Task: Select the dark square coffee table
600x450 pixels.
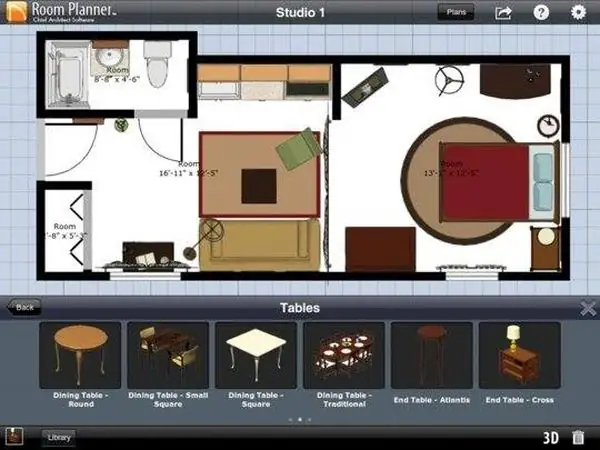Action: 259,186
